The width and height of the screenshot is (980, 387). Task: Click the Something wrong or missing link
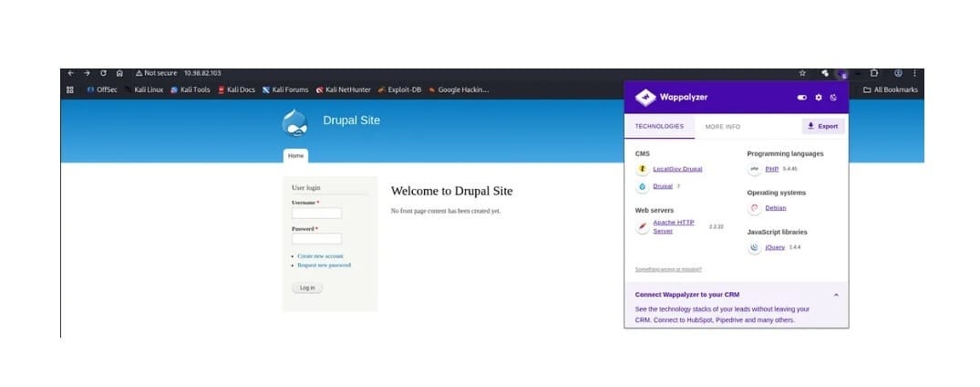[x=668, y=269]
